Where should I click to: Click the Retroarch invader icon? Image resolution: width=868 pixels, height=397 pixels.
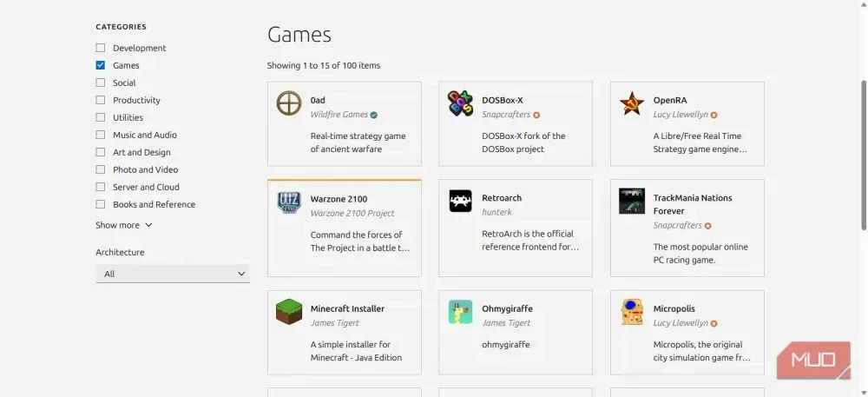point(461,201)
